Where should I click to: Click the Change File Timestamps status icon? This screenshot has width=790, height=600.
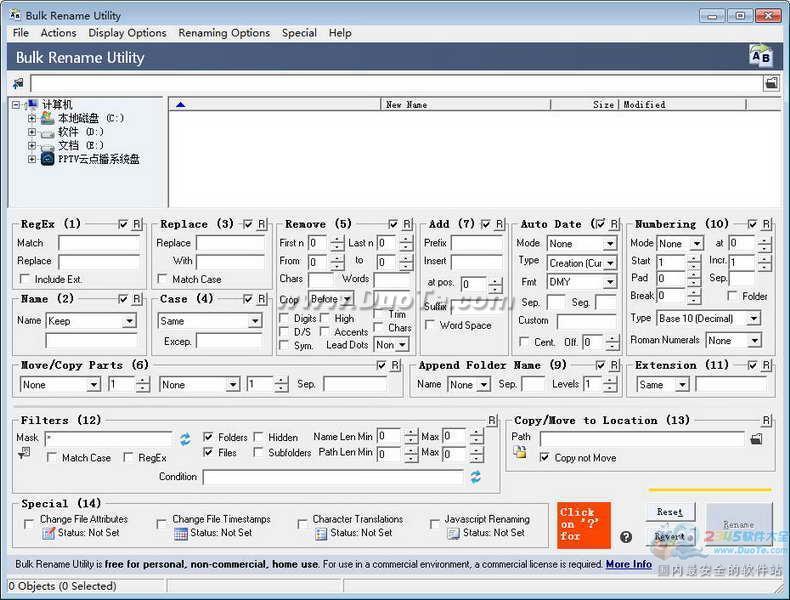pos(180,534)
